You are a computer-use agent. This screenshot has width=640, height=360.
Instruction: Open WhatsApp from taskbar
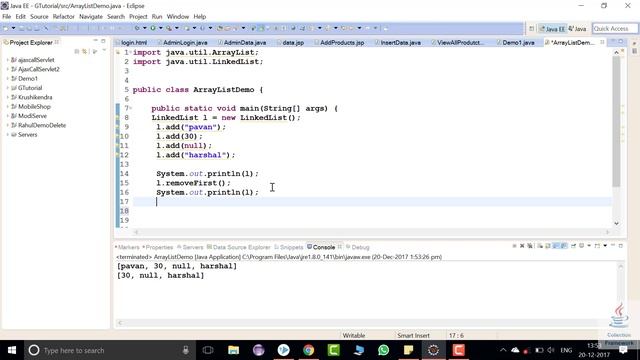[x=383, y=350]
